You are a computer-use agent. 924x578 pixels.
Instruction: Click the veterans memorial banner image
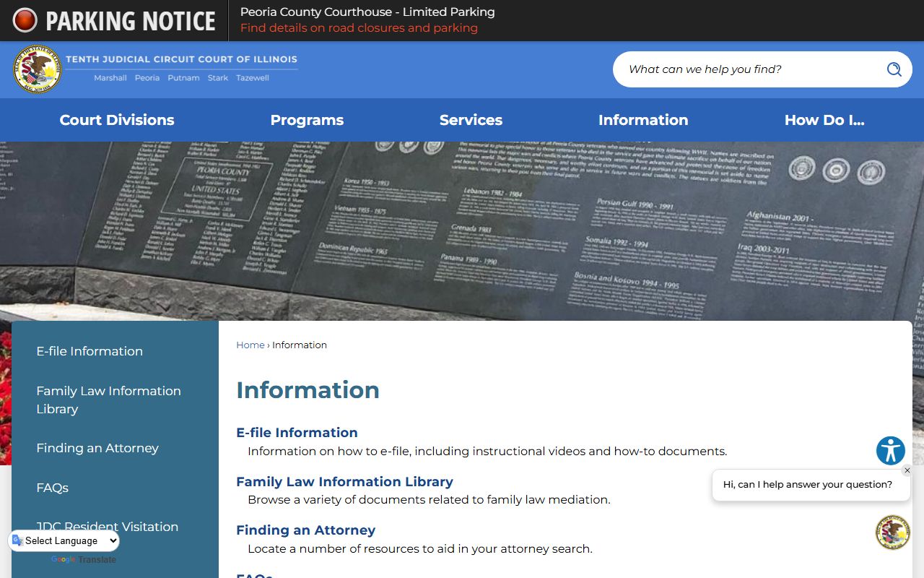(x=462, y=231)
